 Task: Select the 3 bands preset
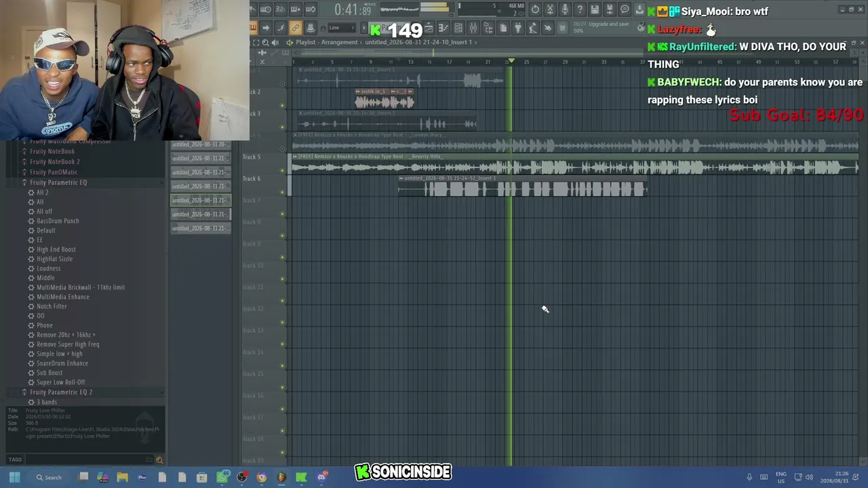[x=47, y=402]
